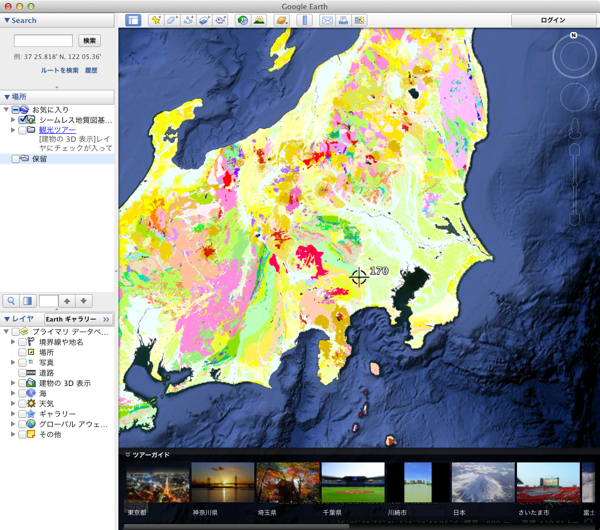Click the magnifier icon in Places panel
The width and height of the screenshot is (600, 530).
pyautogui.click(x=11, y=301)
